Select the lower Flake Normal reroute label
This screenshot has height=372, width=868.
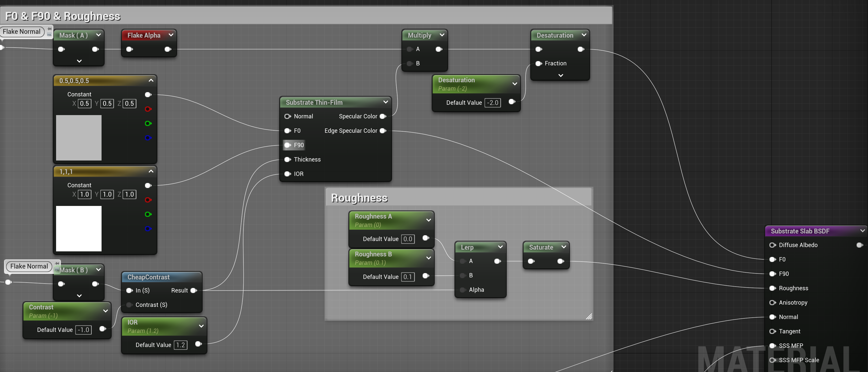click(29, 266)
